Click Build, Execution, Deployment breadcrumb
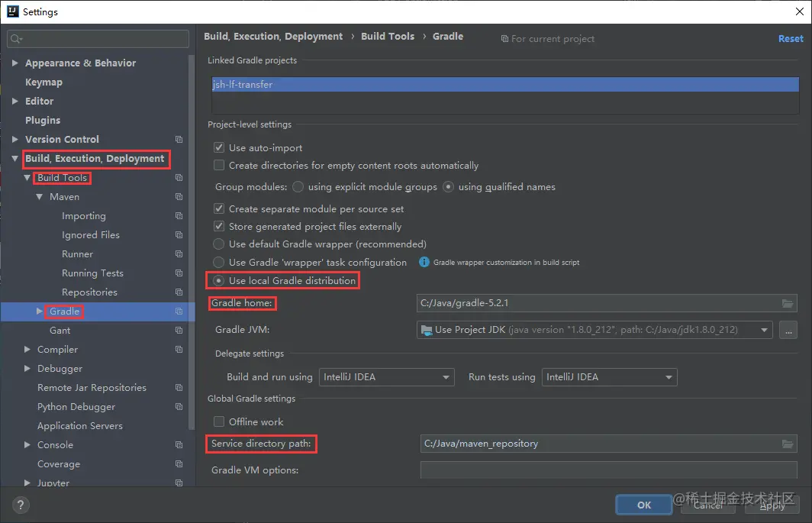 coord(273,37)
